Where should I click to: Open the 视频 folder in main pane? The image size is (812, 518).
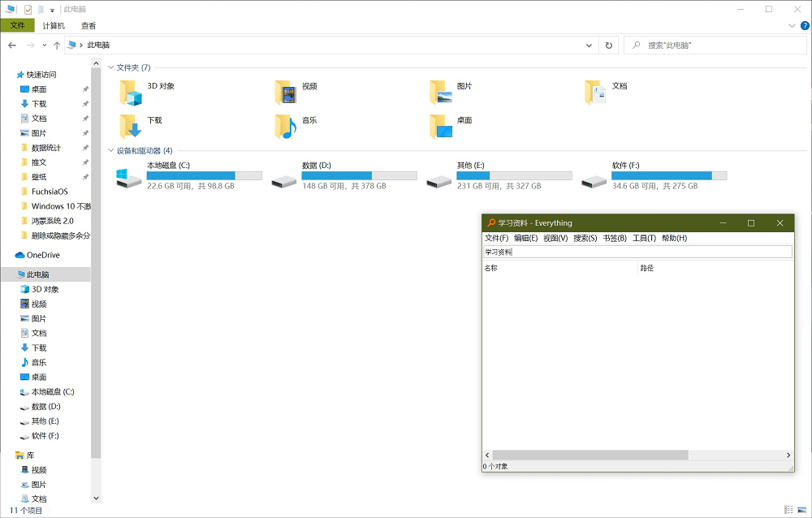point(286,93)
